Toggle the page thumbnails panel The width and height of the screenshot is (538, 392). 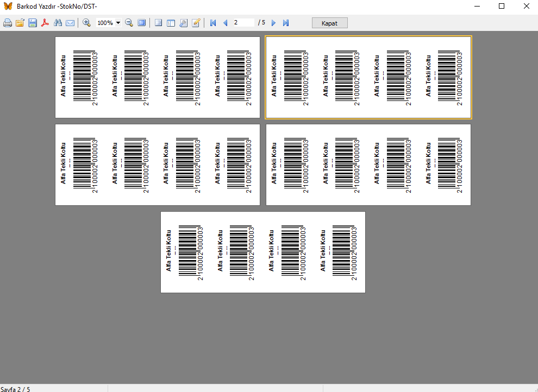pyautogui.click(x=171, y=23)
